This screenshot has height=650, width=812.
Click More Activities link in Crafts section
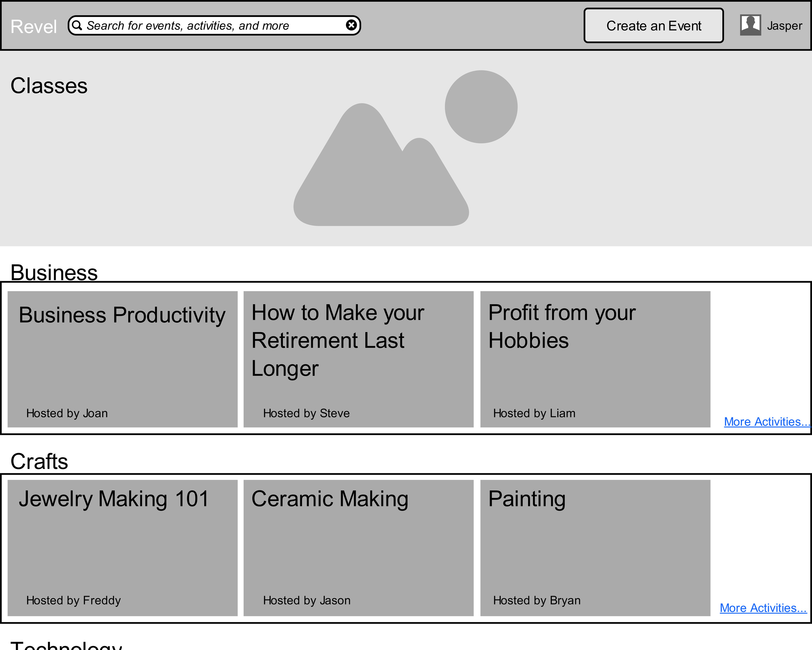pos(763,608)
